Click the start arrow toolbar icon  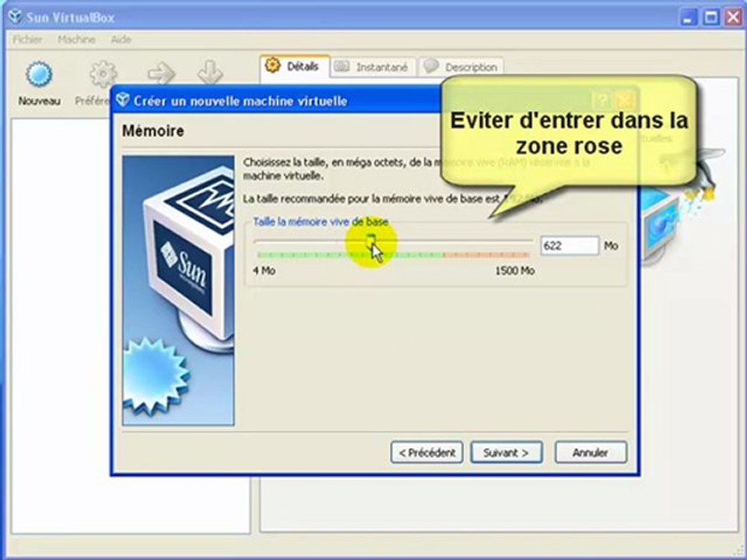(x=162, y=74)
